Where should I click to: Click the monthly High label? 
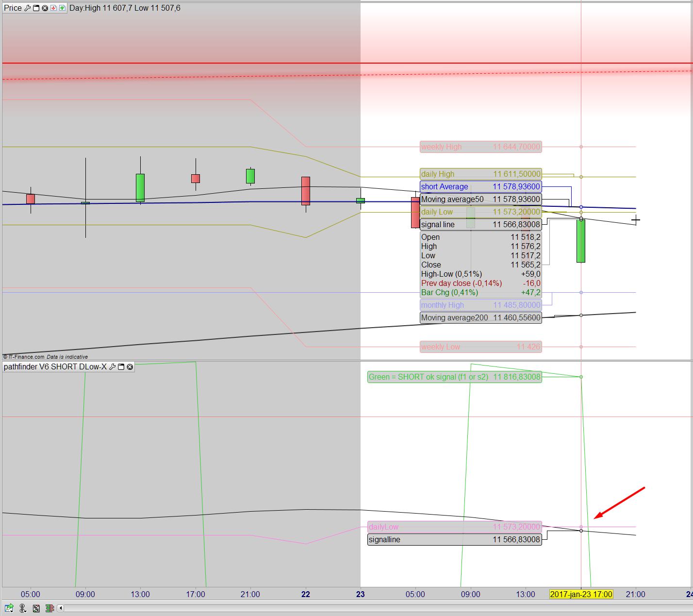[x=480, y=305]
